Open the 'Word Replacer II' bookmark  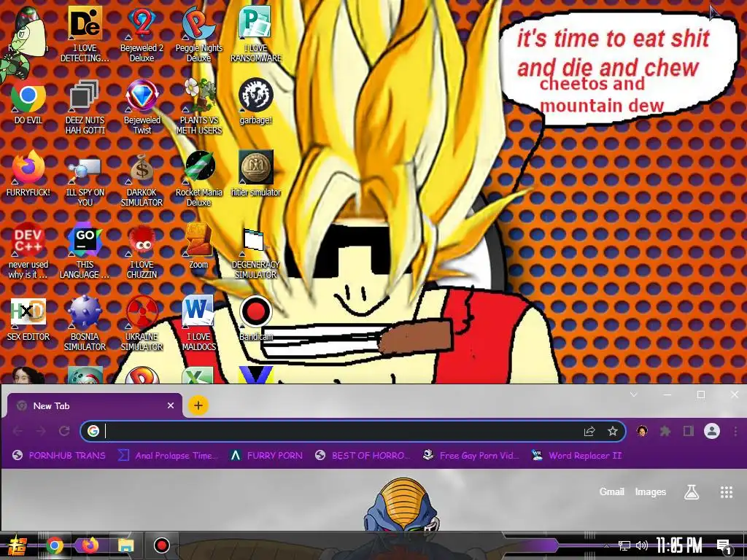577,456
